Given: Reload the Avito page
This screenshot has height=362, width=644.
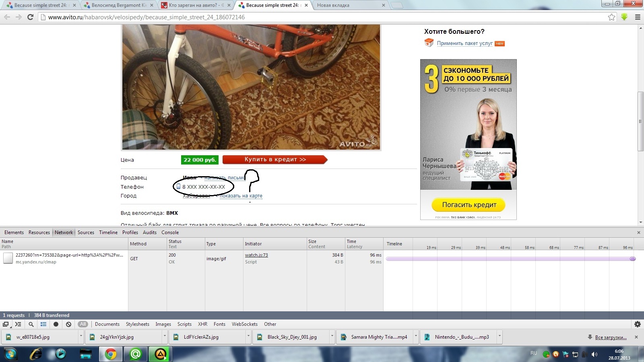Looking at the screenshot, I should pos(30,17).
